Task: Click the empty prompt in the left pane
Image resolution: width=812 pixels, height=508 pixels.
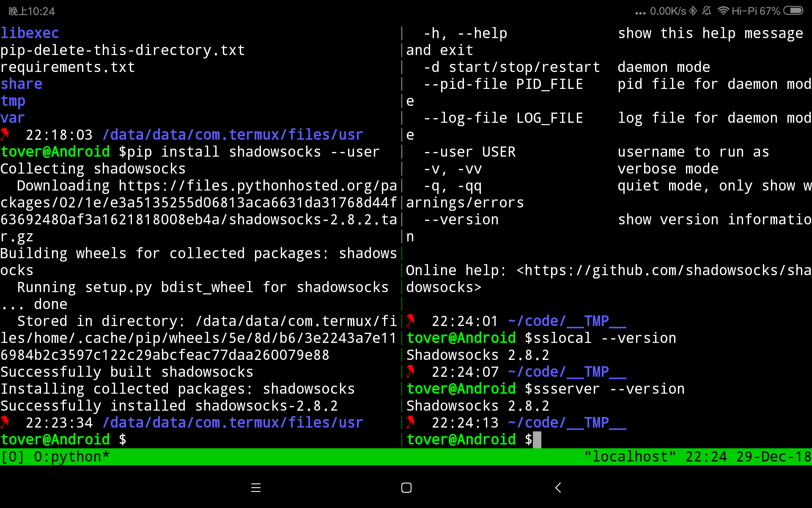Action: (x=123, y=440)
